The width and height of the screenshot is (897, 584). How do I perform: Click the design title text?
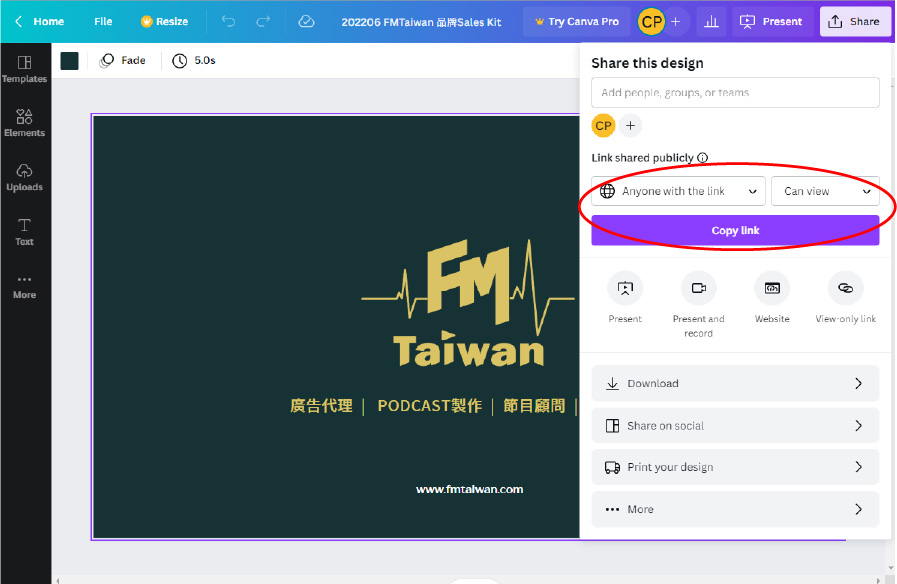pos(421,22)
